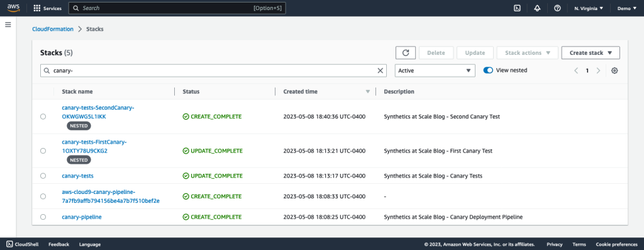644x250 pixels.
Task: Open table preferences gear icon
Action: (x=614, y=71)
